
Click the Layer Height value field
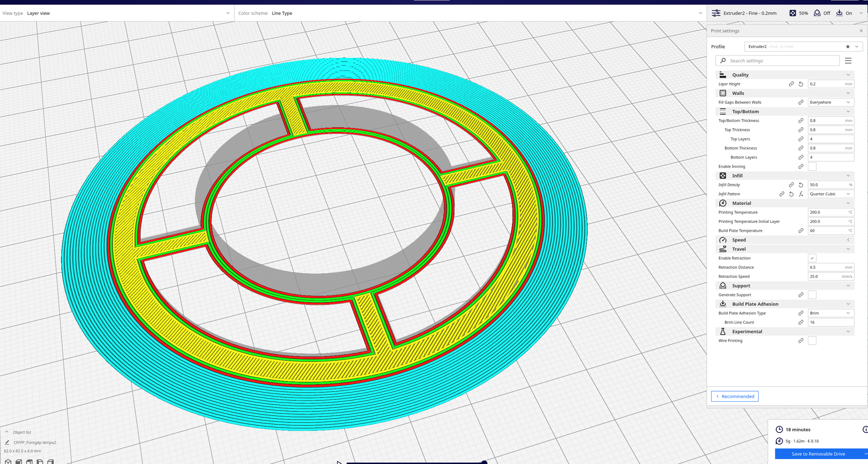click(x=831, y=84)
